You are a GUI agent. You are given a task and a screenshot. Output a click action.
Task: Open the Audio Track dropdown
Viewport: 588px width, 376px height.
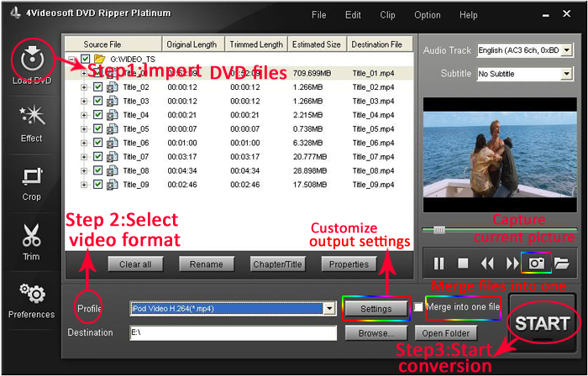[x=567, y=50]
